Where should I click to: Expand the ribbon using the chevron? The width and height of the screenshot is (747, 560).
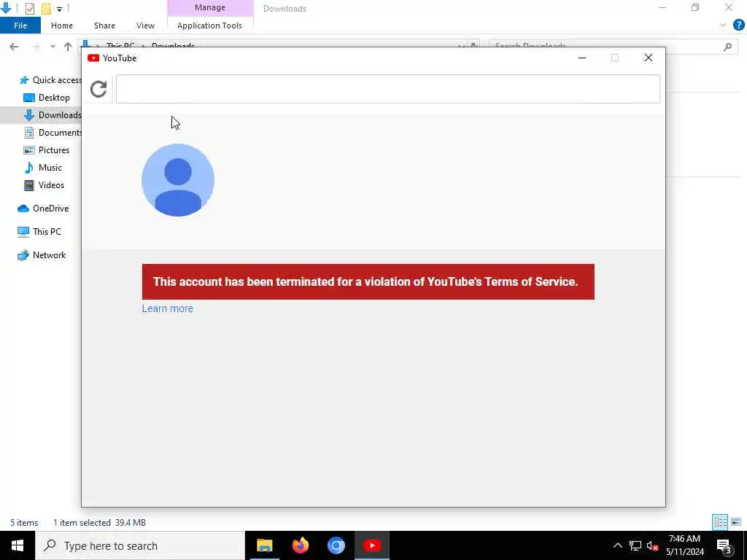(x=723, y=26)
